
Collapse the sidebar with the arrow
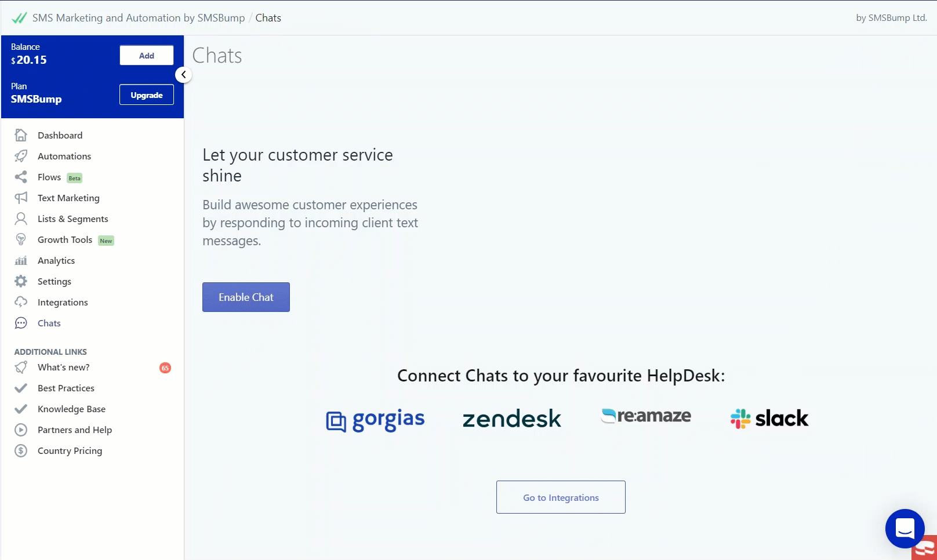183,75
